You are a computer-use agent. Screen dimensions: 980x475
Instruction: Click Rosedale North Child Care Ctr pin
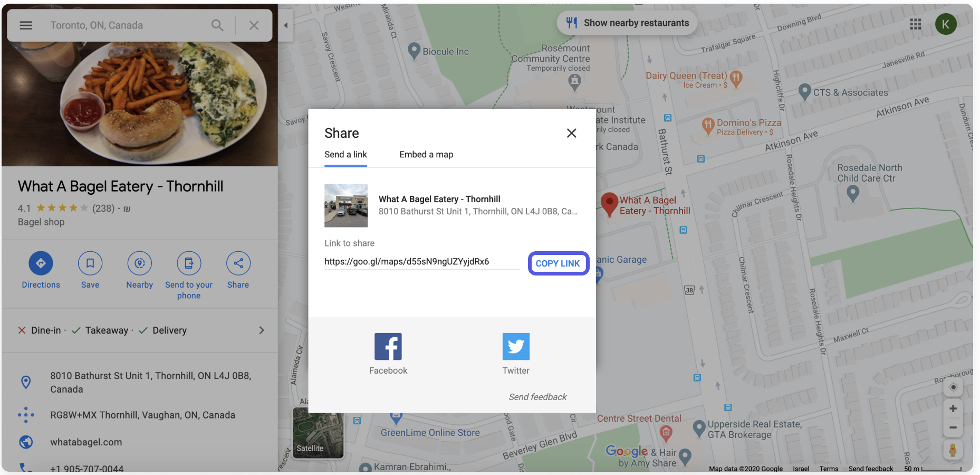tap(852, 194)
